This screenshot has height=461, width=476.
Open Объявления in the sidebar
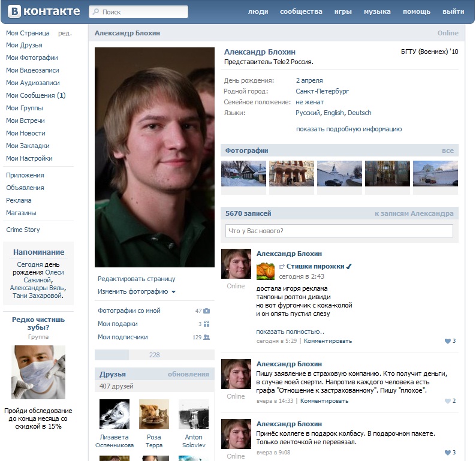[25, 188]
